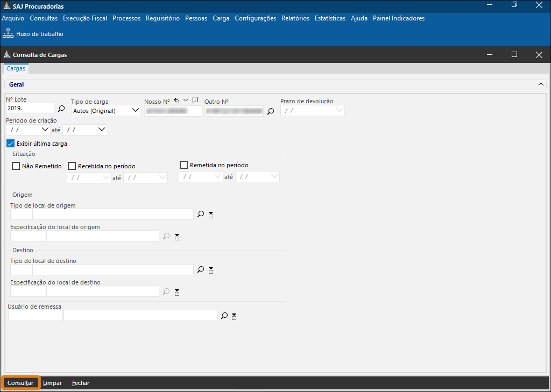Open the Fluxo de trabalho workflow icon
The width and height of the screenshot is (551, 392).
pyautogui.click(x=8, y=34)
